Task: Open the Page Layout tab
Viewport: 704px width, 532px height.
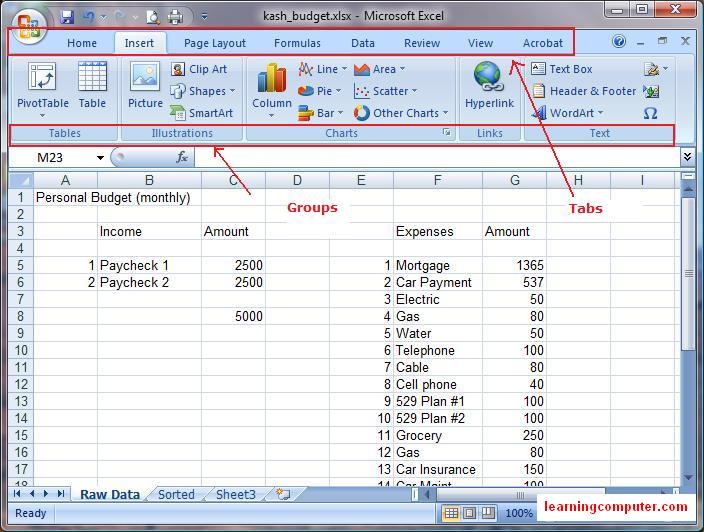Action: pyautogui.click(x=215, y=43)
